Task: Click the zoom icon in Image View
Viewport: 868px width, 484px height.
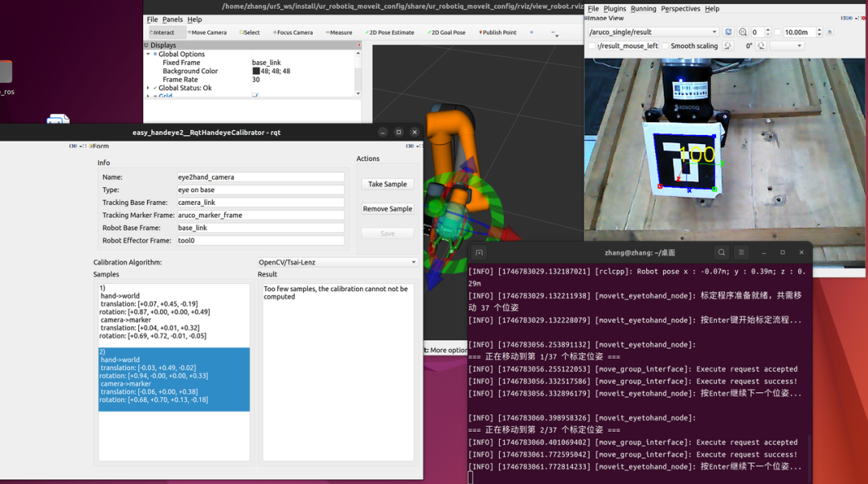Action: tap(743, 32)
